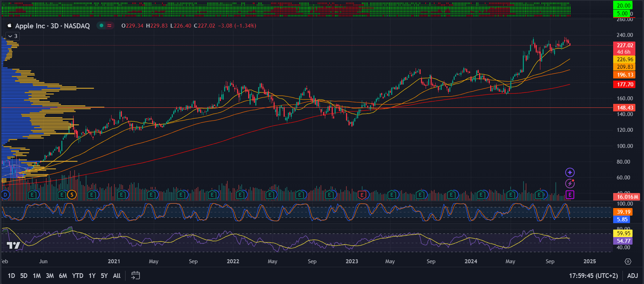Click the low value L226.40
The height and width of the screenshot is (284, 644).
coord(181,26)
